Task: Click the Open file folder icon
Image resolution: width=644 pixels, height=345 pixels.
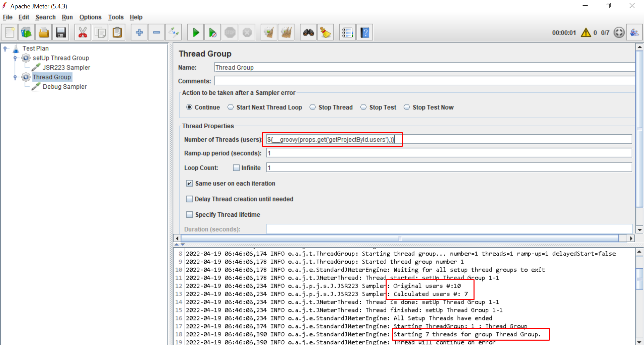Action: [x=44, y=33]
